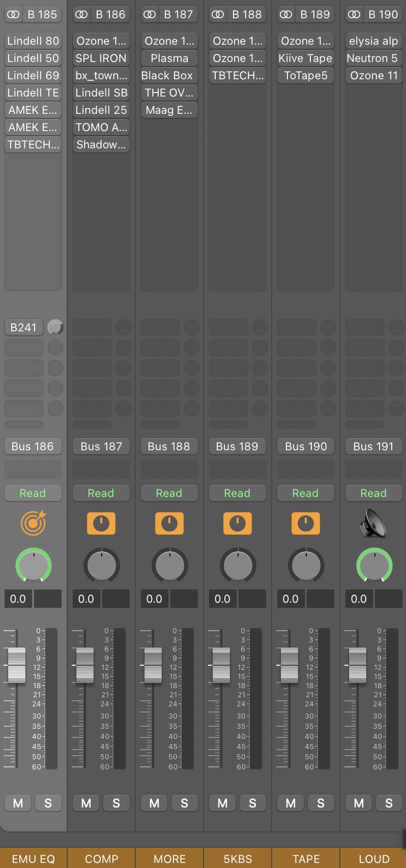
Task: Mute the MORE channel strip
Action: 154,803
